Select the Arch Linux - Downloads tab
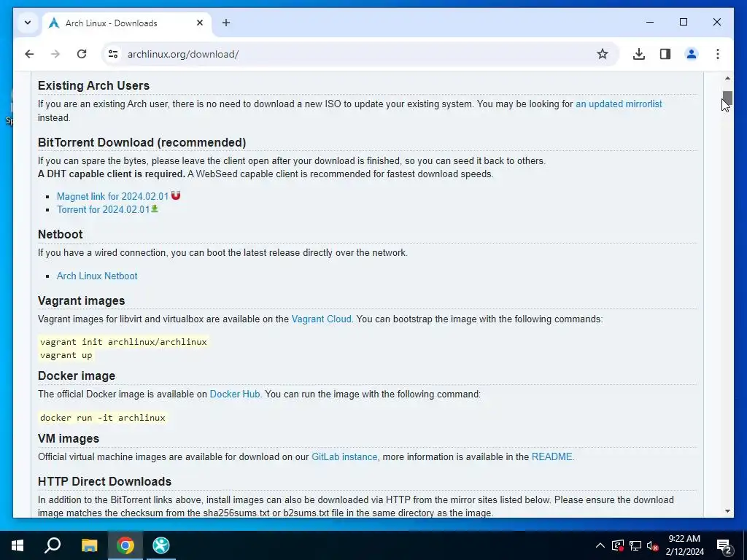The width and height of the screenshot is (747, 560). 127,23
